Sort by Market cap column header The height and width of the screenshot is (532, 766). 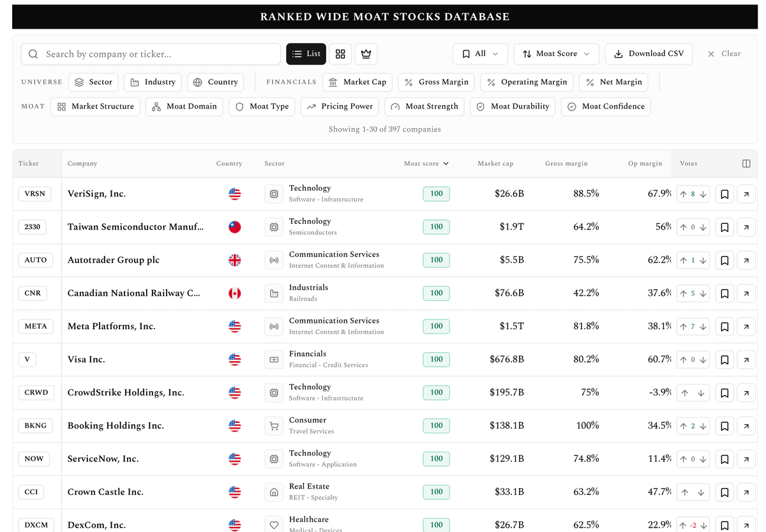click(x=495, y=164)
